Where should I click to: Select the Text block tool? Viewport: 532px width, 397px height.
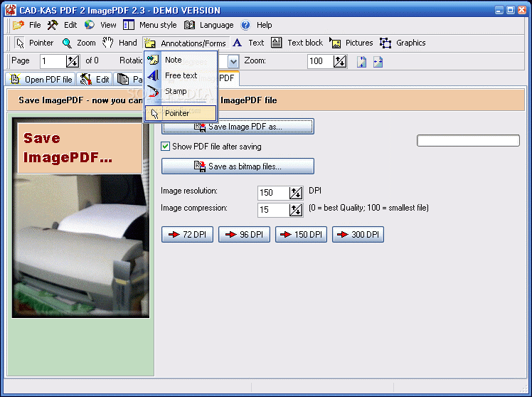click(297, 43)
